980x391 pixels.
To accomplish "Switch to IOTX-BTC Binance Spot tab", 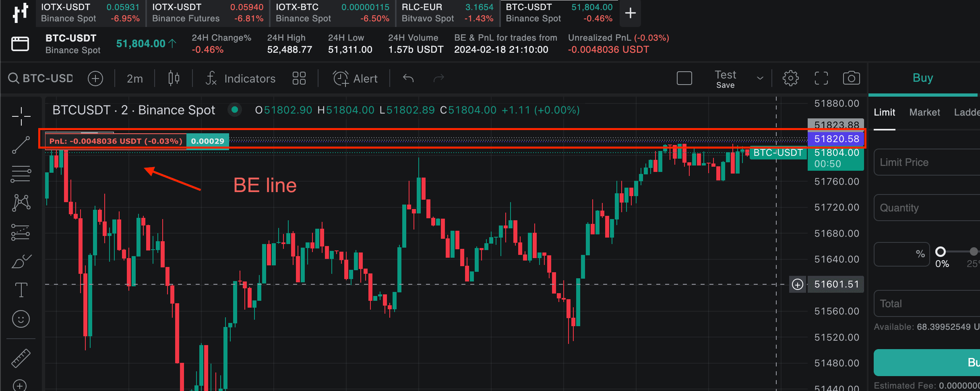I will (x=332, y=13).
